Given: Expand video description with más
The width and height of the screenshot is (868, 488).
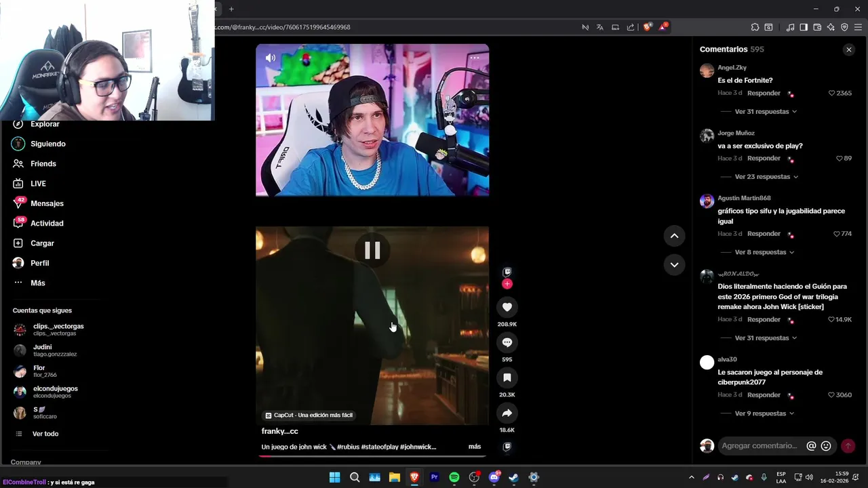Looking at the screenshot, I should [475, 447].
